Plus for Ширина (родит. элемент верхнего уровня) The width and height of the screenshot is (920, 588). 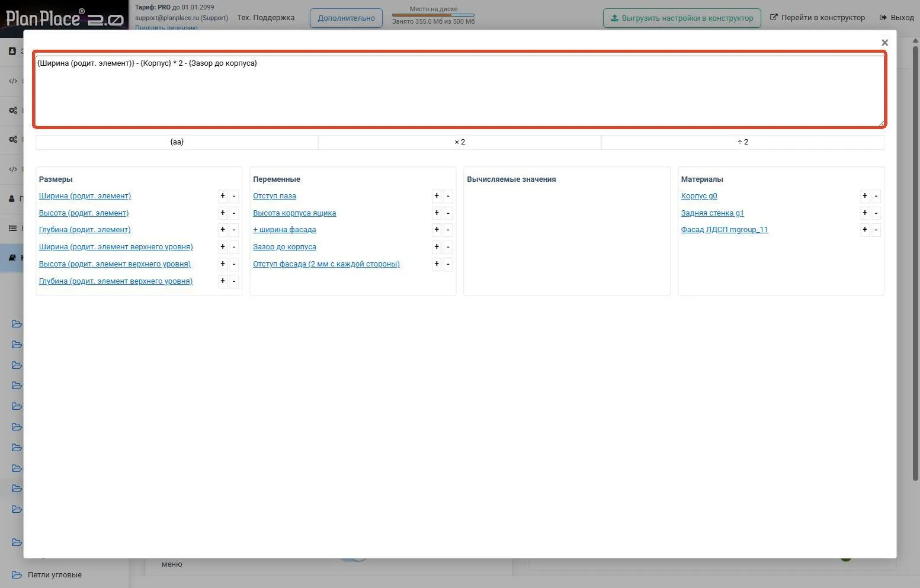pos(223,247)
